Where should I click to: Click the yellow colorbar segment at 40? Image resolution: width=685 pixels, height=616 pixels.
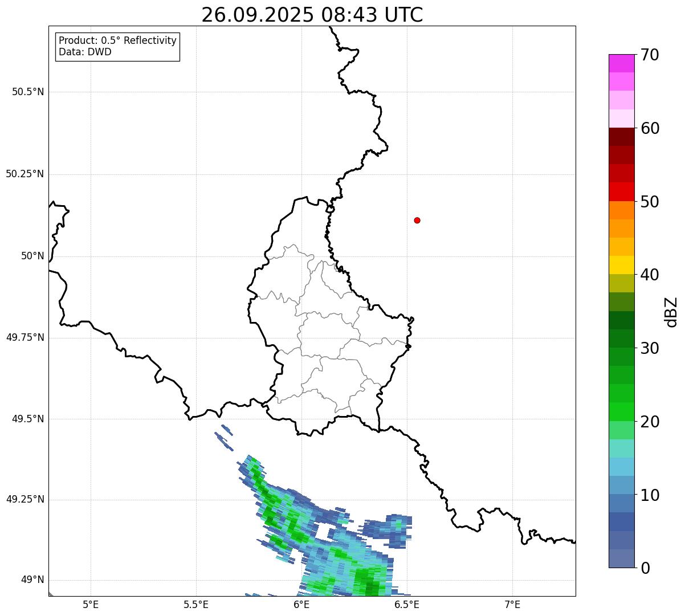tap(621, 265)
